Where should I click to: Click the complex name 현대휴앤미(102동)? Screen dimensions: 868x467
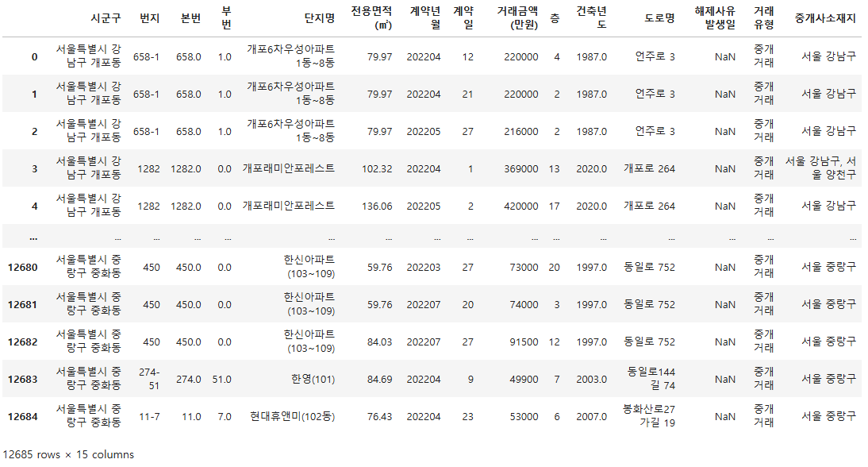(x=292, y=417)
